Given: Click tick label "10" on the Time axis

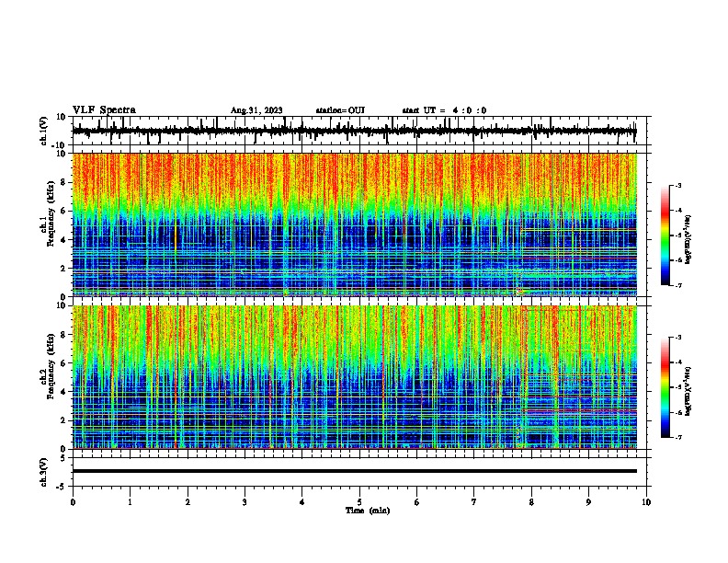Looking at the screenshot, I should [646, 502].
